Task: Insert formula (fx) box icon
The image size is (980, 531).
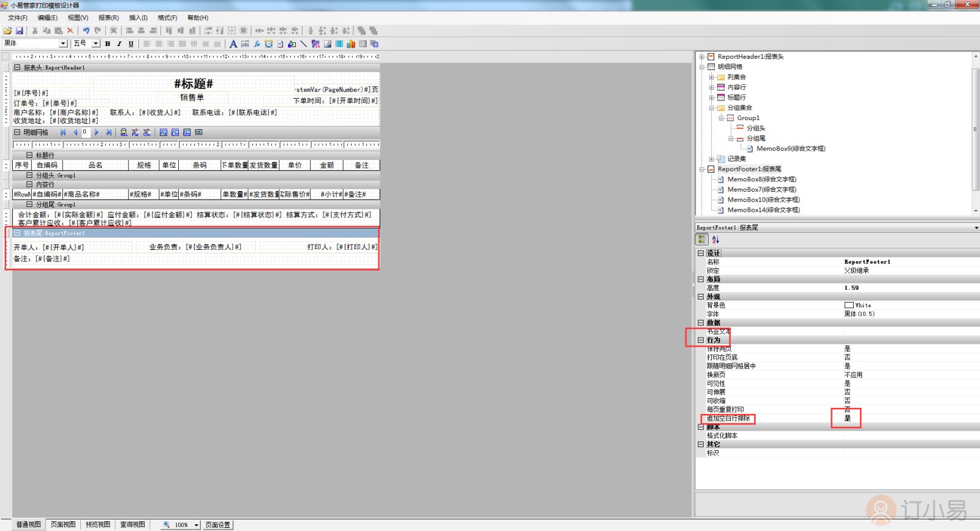Action: (x=257, y=44)
